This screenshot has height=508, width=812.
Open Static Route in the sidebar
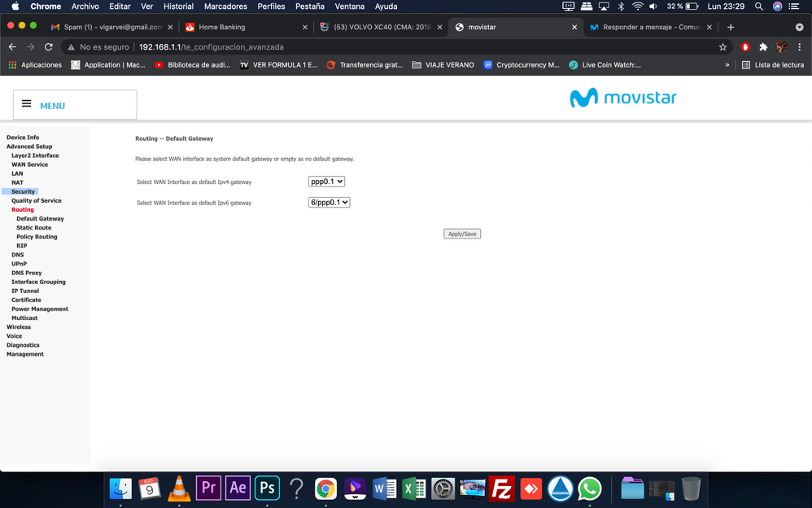(x=33, y=228)
